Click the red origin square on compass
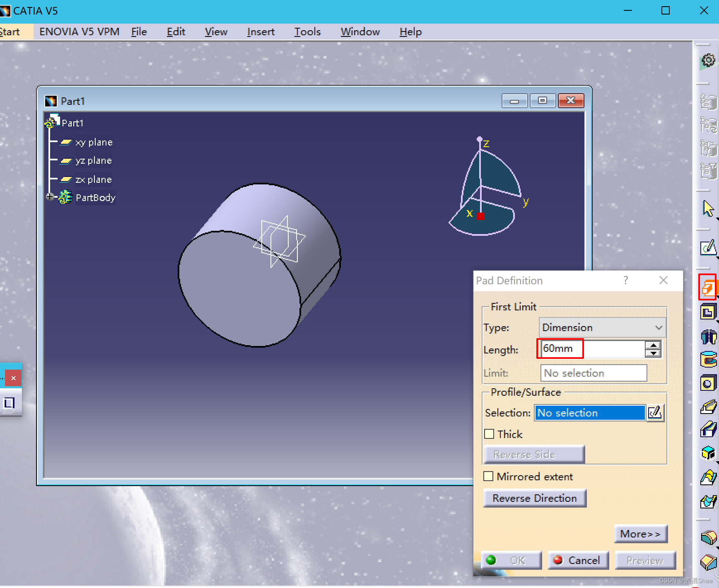Viewport: 719px width, 588px height. coord(480,216)
